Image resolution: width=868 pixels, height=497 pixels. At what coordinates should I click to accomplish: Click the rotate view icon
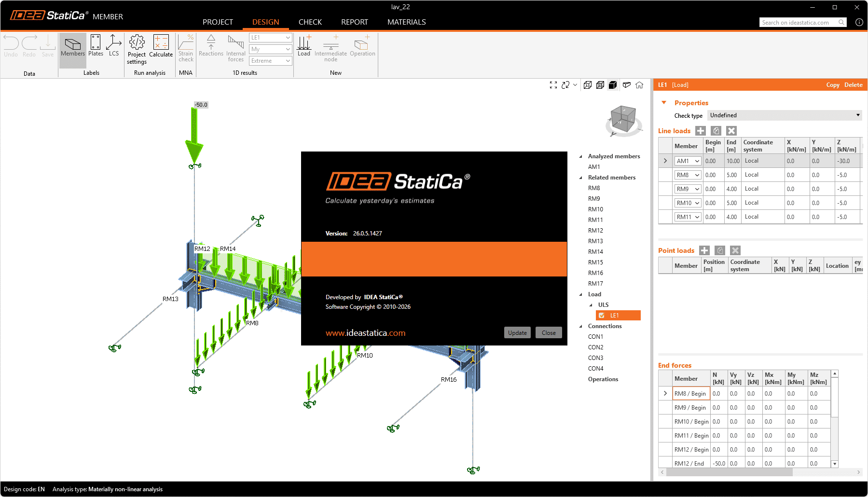click(565, 85)
